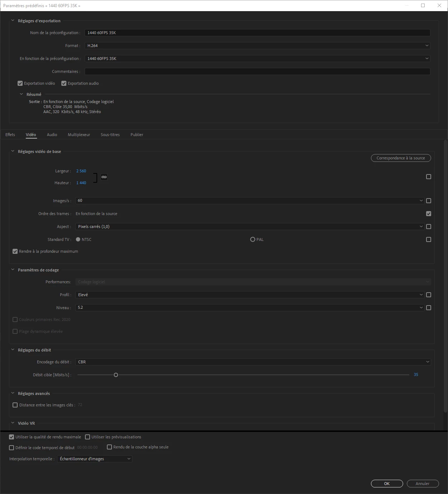Screen dimensions: 448x494
Task: Click the "En fonction de la source" text in the Ordre des trames row
Action: tap(96, 214)
